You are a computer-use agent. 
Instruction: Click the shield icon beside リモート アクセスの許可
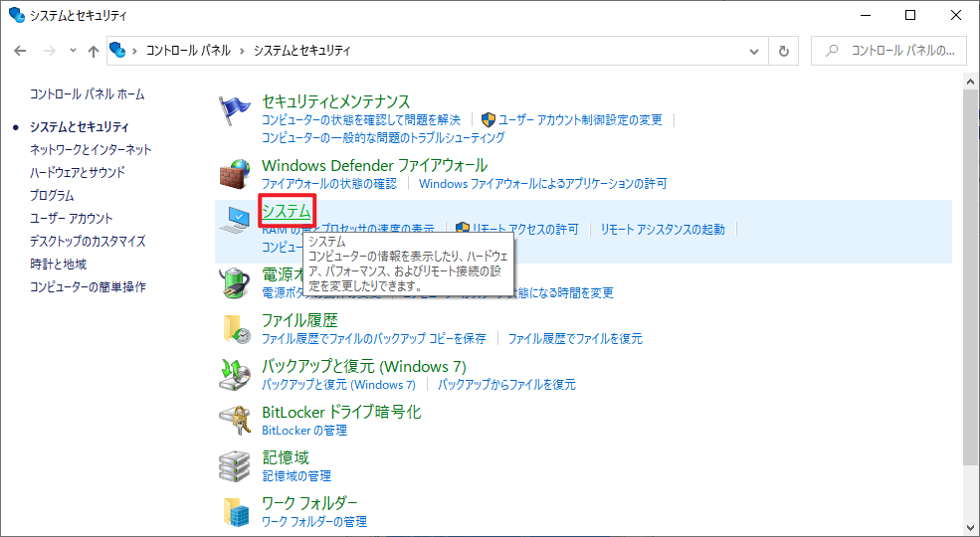click(x=462, y=229)
